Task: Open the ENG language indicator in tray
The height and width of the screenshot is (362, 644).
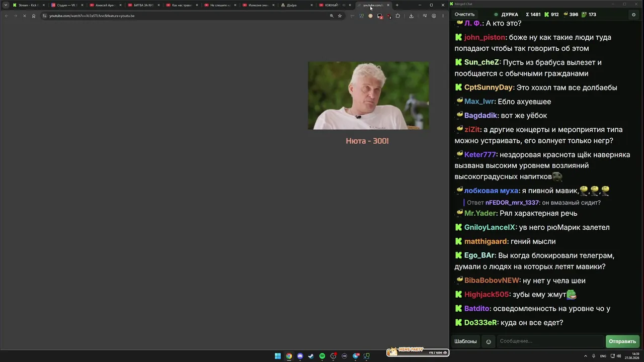Action: pyautogui.click(x=603, y=356)
